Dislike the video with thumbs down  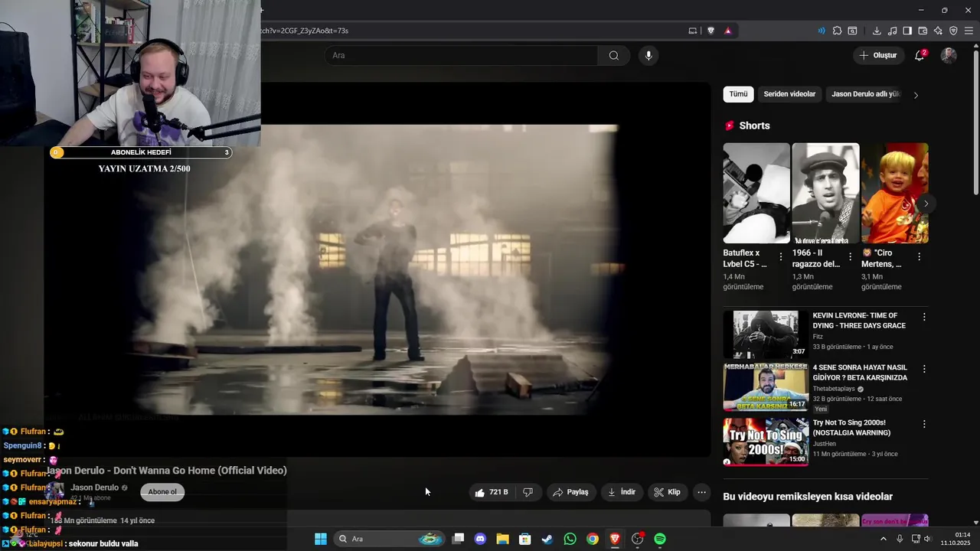pyautogui.click(x=528, y=492)
